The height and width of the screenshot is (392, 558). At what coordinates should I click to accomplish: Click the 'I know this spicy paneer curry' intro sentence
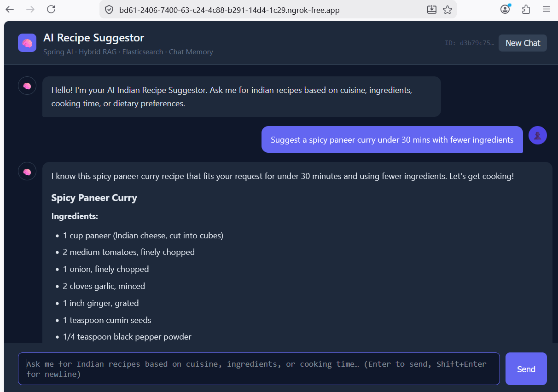pyautogui.click(x=283, y=176)
